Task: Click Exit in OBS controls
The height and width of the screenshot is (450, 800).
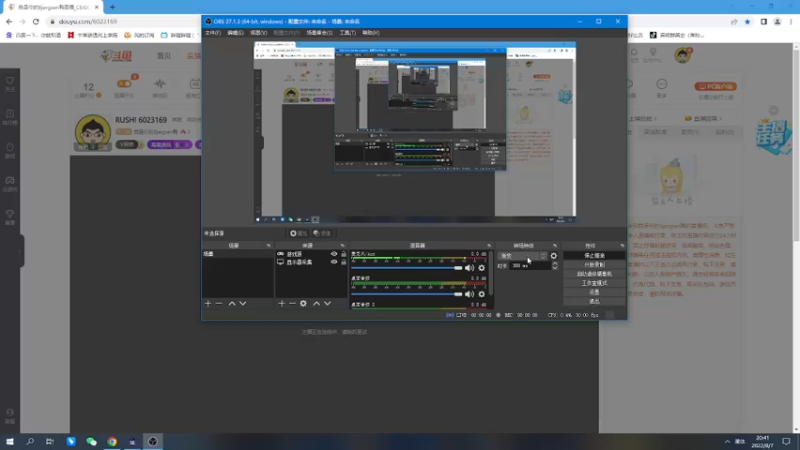Action: click(x=594, y=302)
